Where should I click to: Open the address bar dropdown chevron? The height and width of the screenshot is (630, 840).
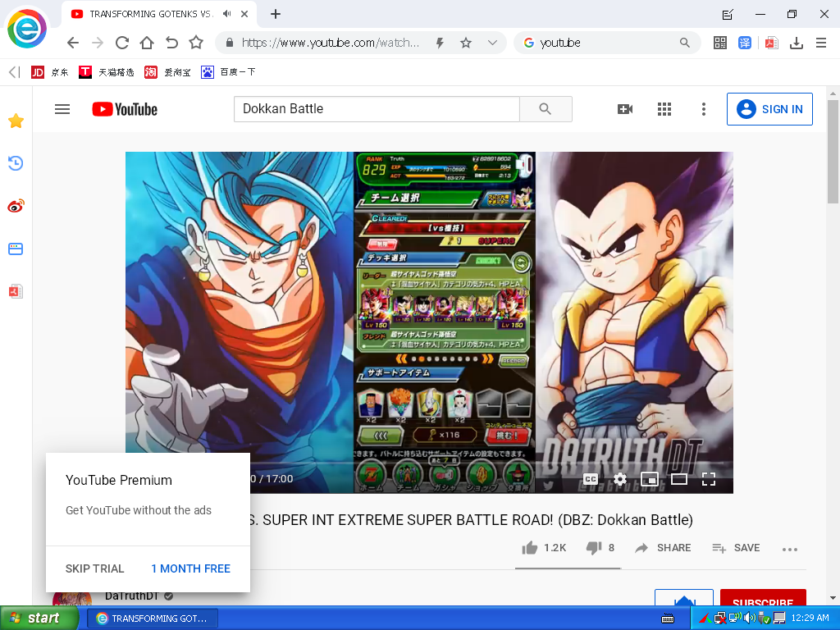pyautogui.click(x=491, y=43)
